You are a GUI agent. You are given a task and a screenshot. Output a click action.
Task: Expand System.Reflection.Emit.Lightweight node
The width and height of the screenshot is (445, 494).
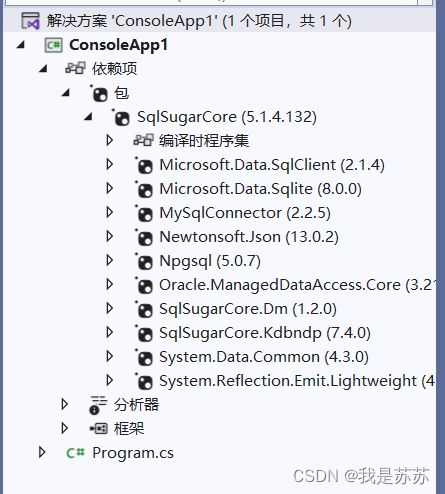(109, 380)
